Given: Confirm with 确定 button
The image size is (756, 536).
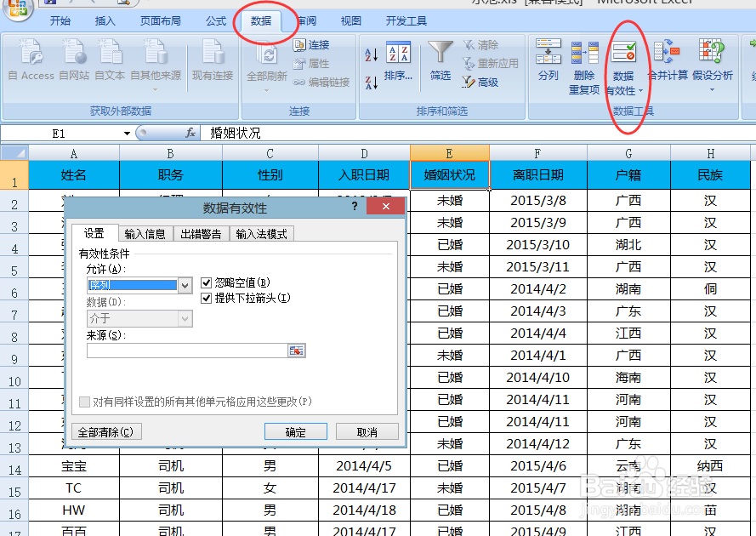Looking at the screenshot, I should pos(296,432).
